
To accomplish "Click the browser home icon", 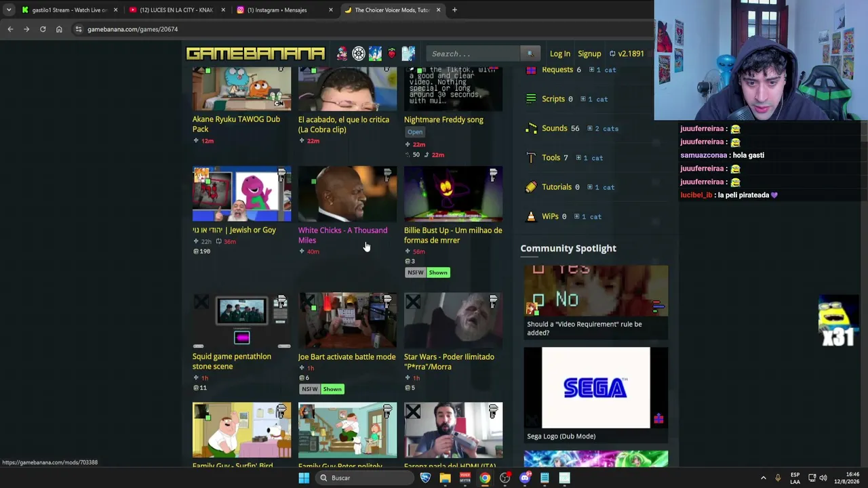I will [59, 29].
